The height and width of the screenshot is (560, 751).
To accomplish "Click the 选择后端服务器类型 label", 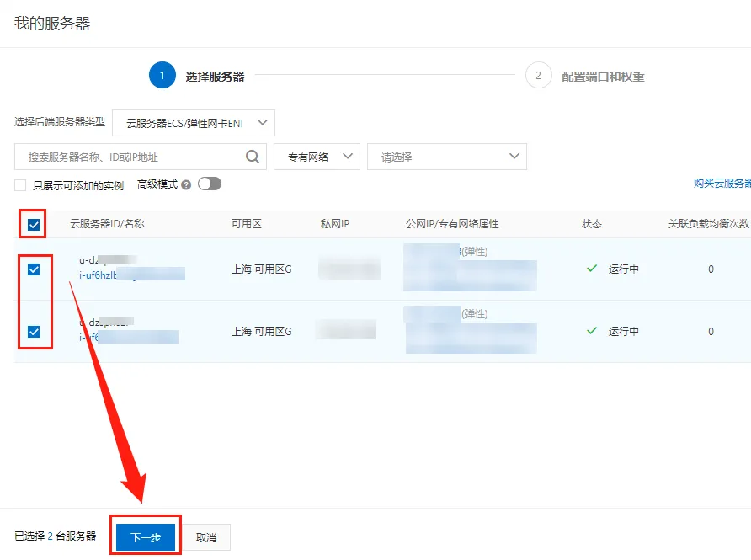I will click(x=60, y=122).
